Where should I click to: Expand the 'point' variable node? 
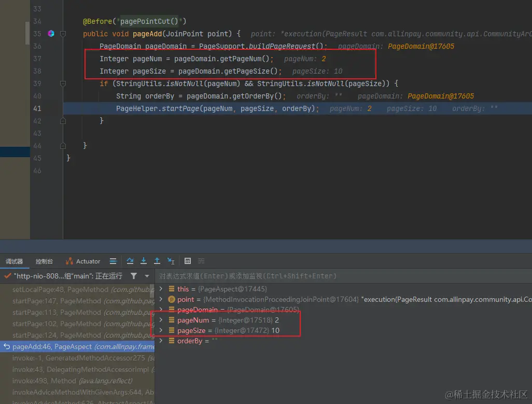[x=161, y=299]
